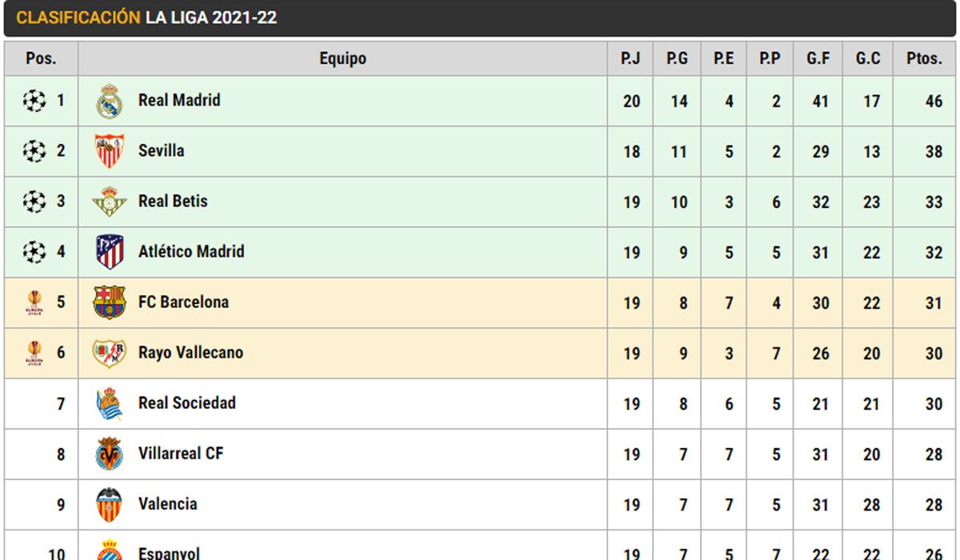Click the FC Barcelona club crest
960x560 pixels.
pos(110,302)
